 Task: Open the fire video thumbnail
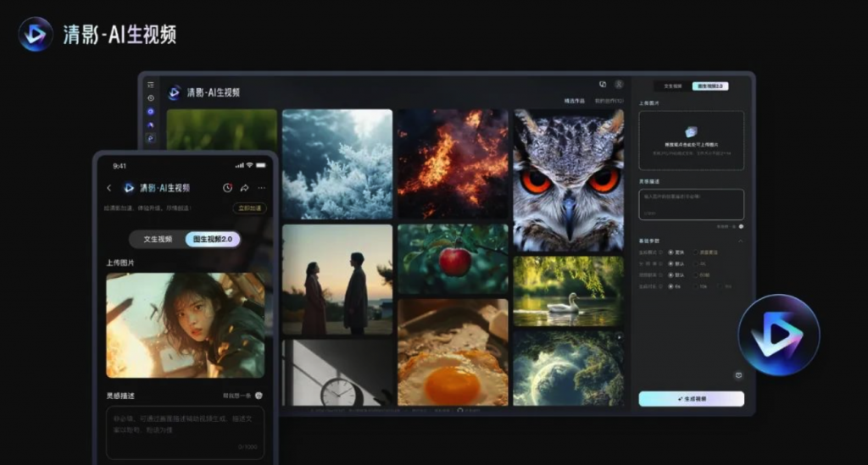pyautogui.click(x=453, y=163)
